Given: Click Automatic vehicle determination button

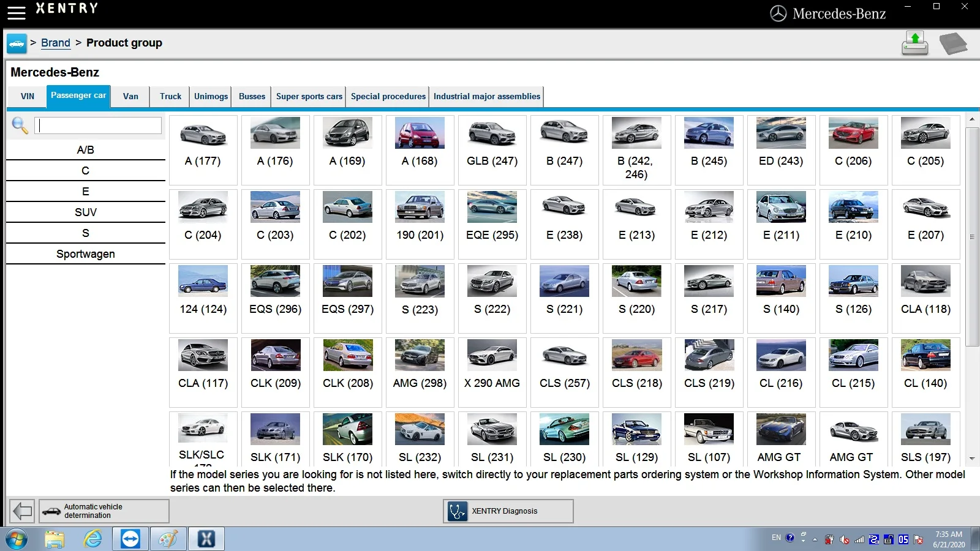Looking at the screenshot, I should (104, 511).
